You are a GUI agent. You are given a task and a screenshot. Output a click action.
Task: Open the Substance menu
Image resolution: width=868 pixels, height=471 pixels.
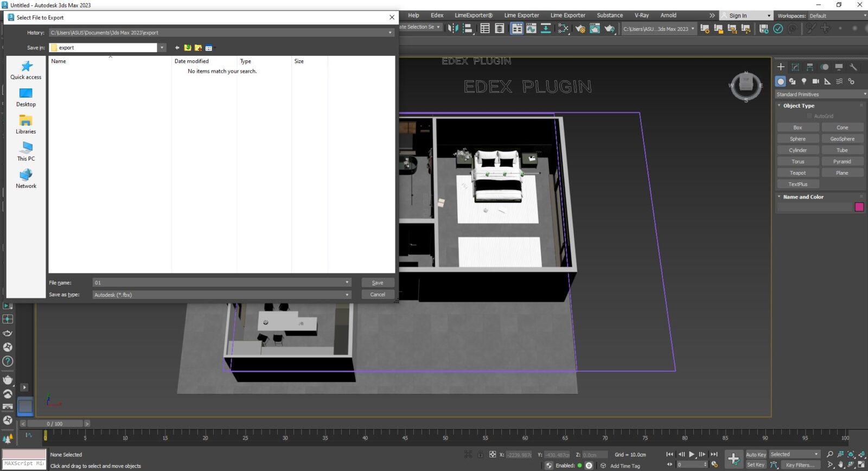[610, 15]
